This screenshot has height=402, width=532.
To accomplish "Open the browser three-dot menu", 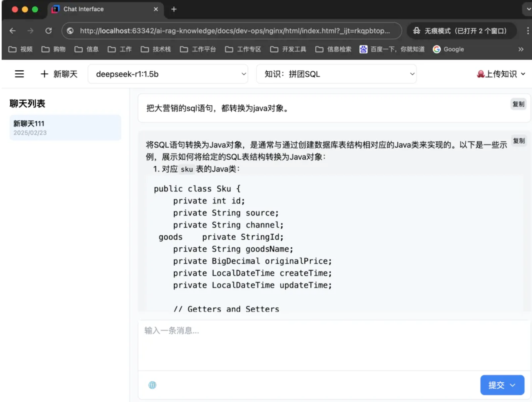I will click(527, 31).
